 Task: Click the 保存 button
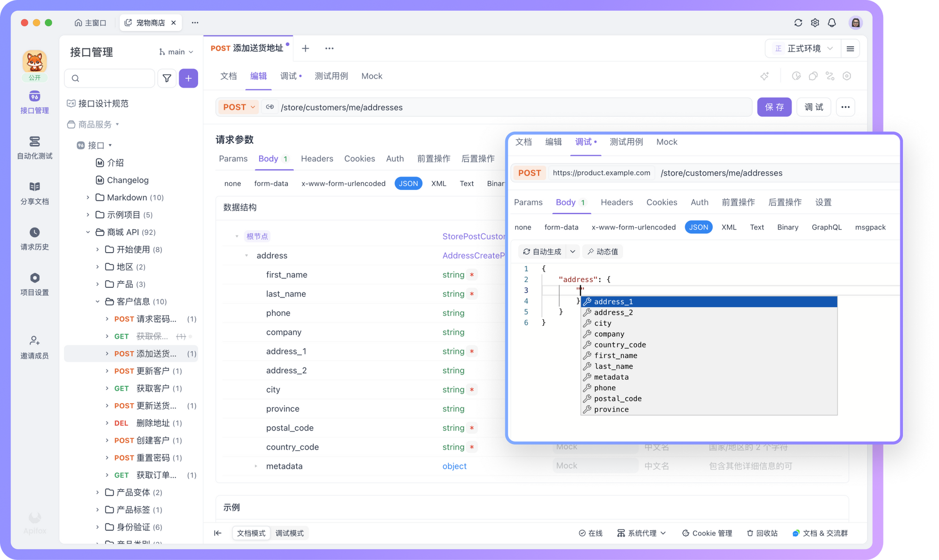pyautogui.click(x=774, y=107)
